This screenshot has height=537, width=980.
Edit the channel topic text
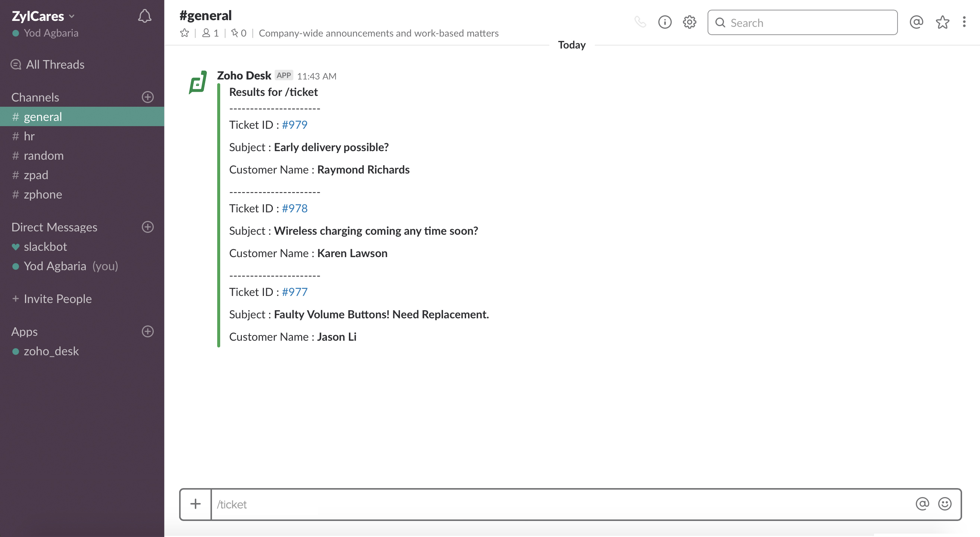(x=378, y=33)
